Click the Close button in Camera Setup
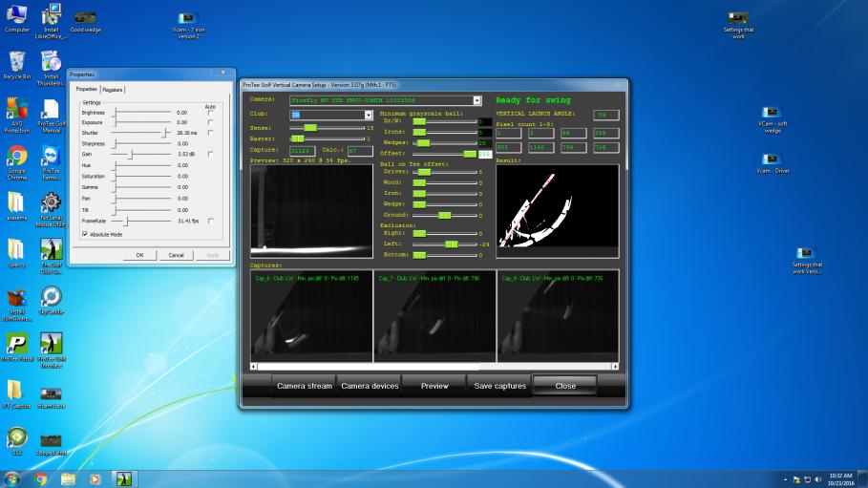 [x=565, y=386]
